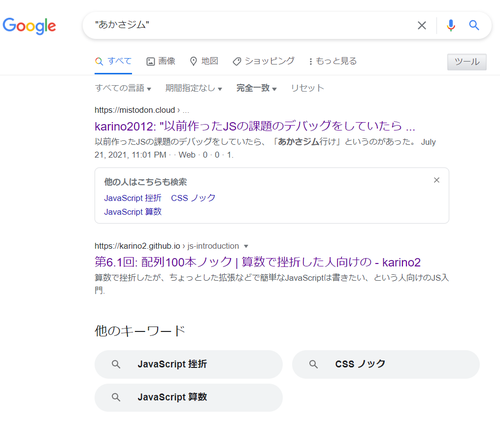
Task: Open the もっと見る more menu
Action: pyautogui.click(x=332, y=61)
